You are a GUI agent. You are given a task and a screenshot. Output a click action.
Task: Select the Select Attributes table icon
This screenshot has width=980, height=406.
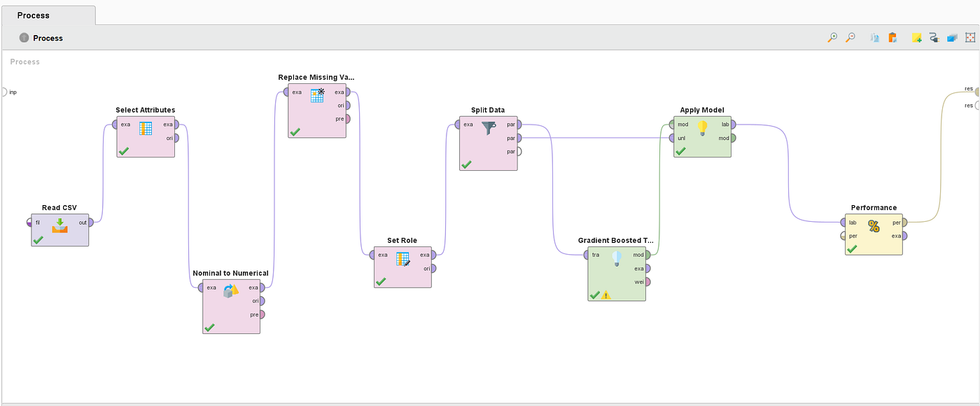pyautogui.click(x=146, y=128)
